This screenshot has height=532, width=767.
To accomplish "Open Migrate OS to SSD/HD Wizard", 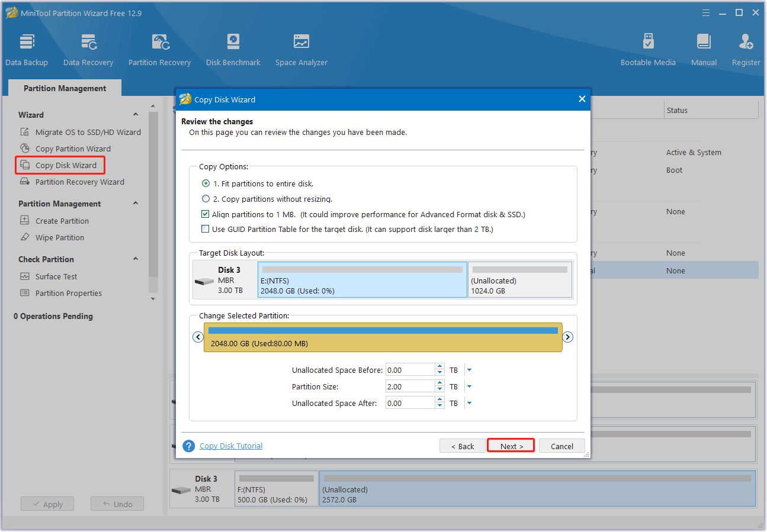I will 88,132.
